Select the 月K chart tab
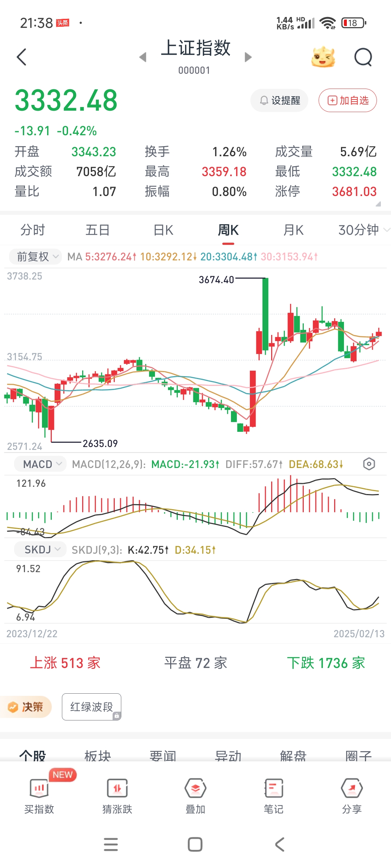 click(x=293, y=230)
